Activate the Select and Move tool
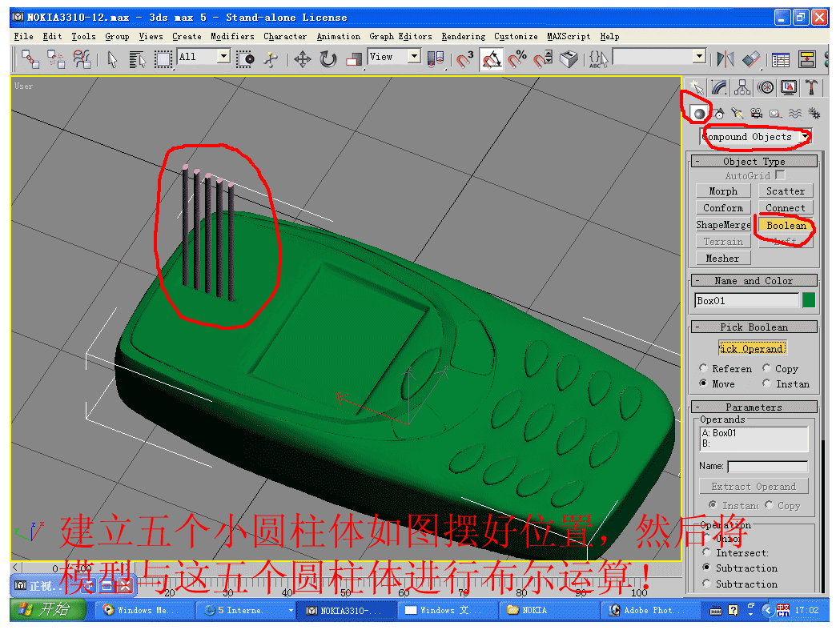Image resolution: width=840 pixels, height=630 pixels. pos(303,58)
